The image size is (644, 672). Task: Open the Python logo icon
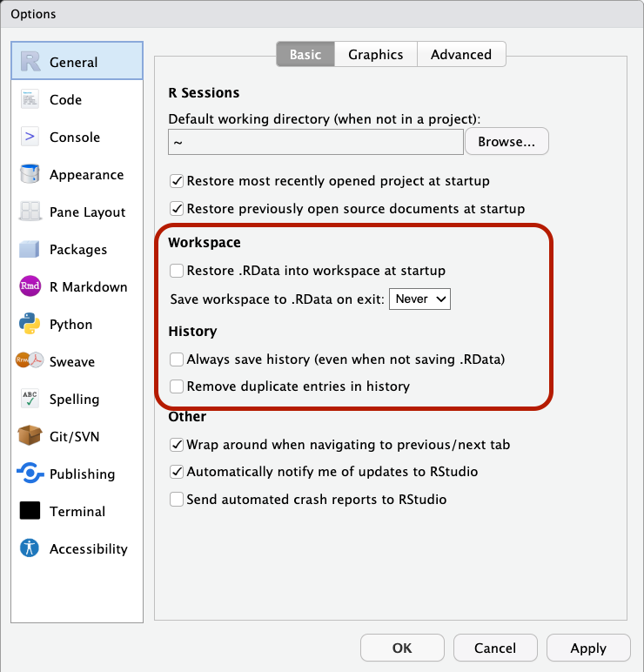click(x=30, y=324)
